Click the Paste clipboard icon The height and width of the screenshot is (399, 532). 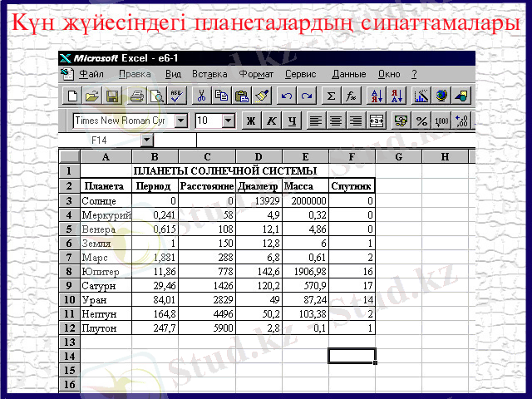(x=242, y=96)
